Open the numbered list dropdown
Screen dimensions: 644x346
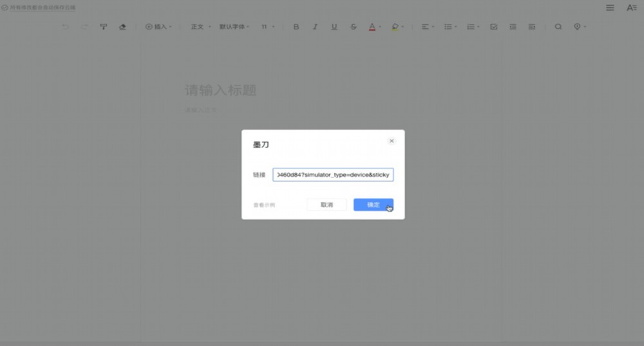(x=473, y=26)
